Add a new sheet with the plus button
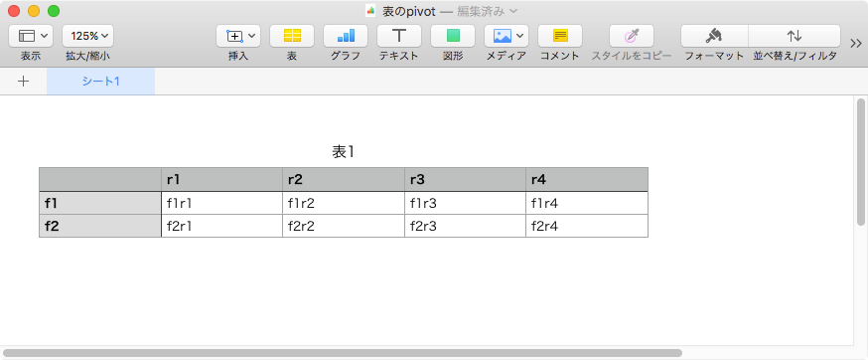Image resolution: width=868 pixels, height=360 pixels. coord(23,82)
